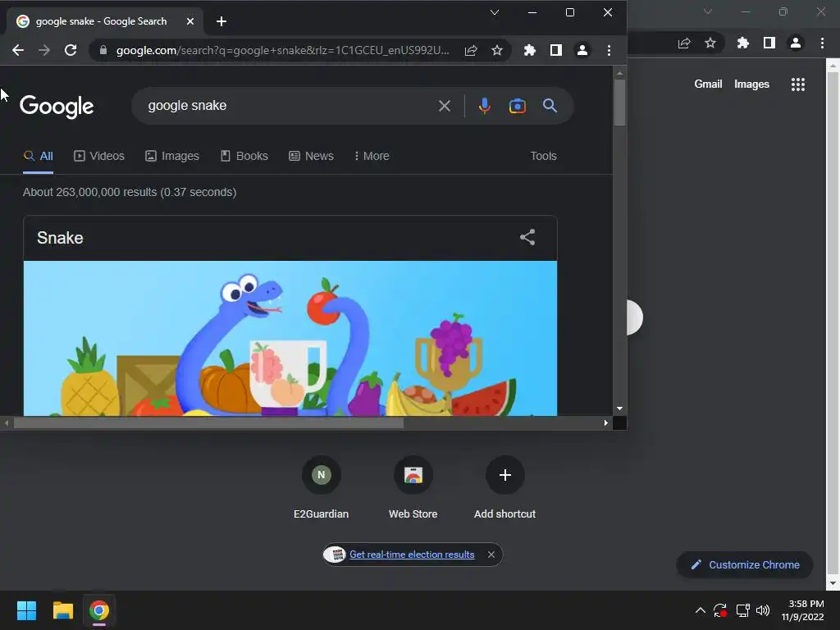The image size is (840, 630).
Task: Search by image with camera icon
Action: click(517, 106)
